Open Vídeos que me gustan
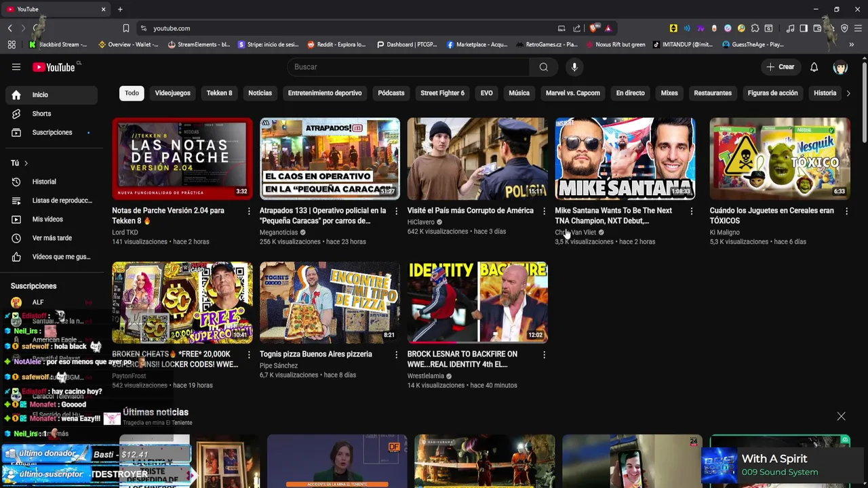 point(52,257)
